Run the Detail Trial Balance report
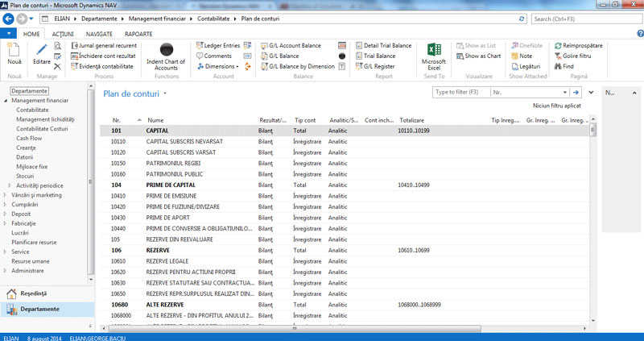644x341 pixels. tap(384, 46)
